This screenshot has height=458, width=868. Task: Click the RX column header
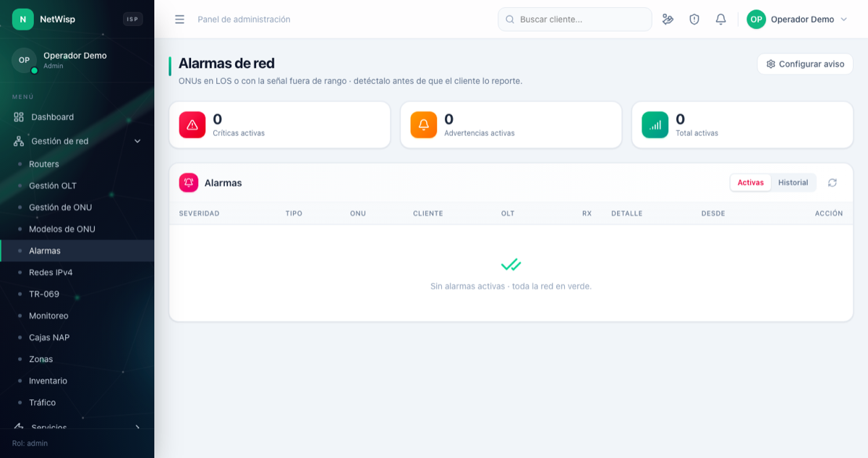587,213
